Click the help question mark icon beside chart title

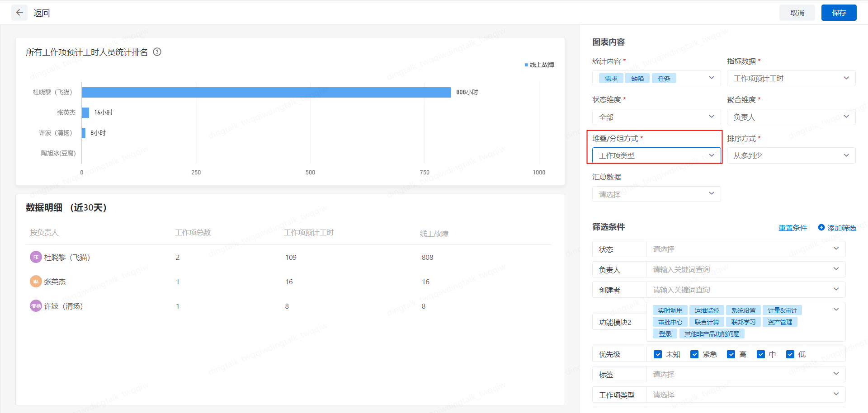coord(157,52)
